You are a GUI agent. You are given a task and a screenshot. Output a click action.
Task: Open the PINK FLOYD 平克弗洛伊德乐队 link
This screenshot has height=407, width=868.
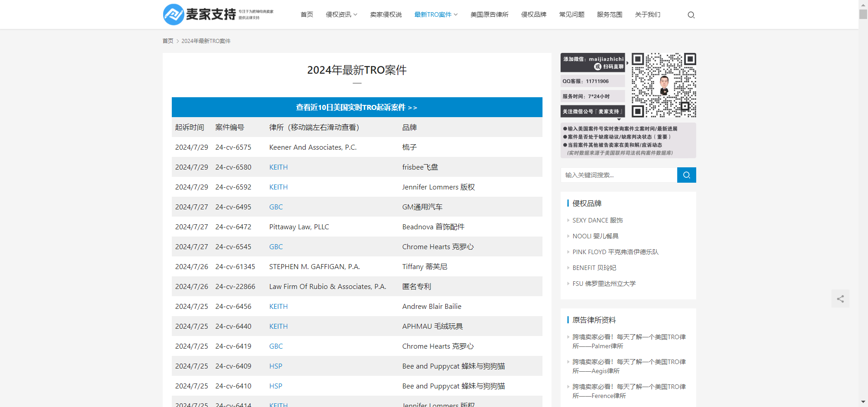[x=615, y=252]
